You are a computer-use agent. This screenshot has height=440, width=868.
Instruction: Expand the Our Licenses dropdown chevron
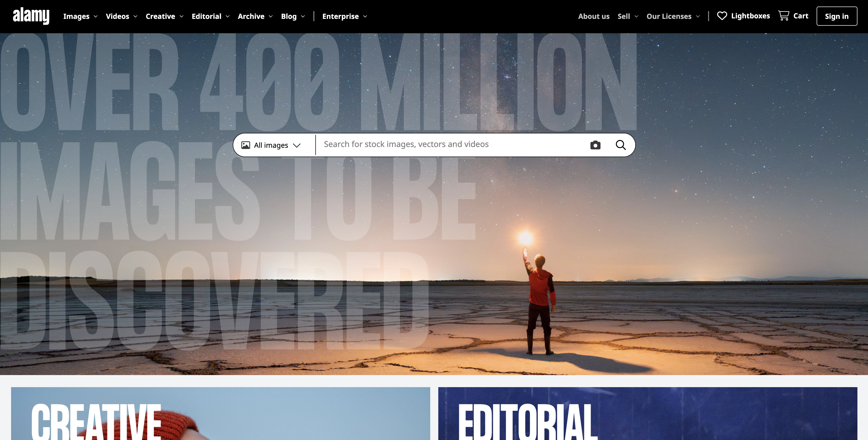coord(698,17)
